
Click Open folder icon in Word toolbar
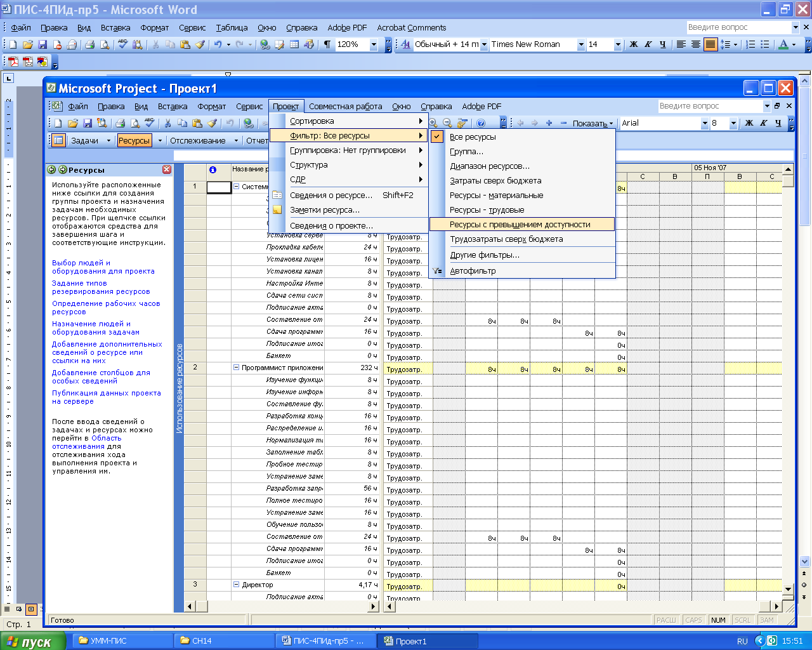point(28,44)
